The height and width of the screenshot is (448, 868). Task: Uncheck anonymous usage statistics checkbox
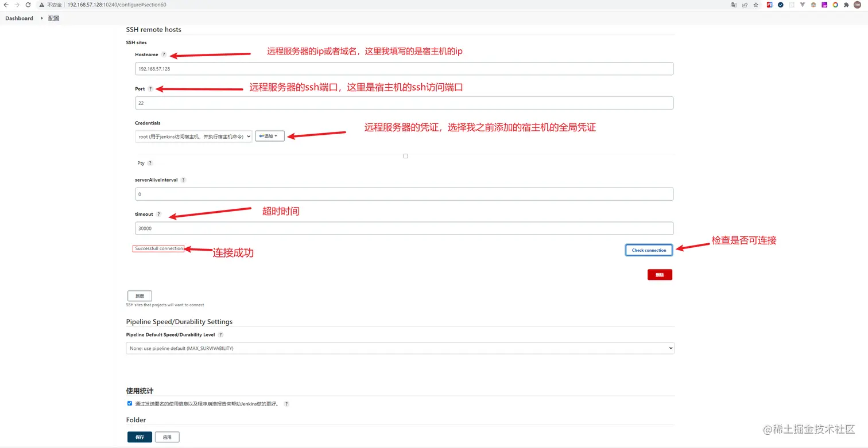[130, 403]
